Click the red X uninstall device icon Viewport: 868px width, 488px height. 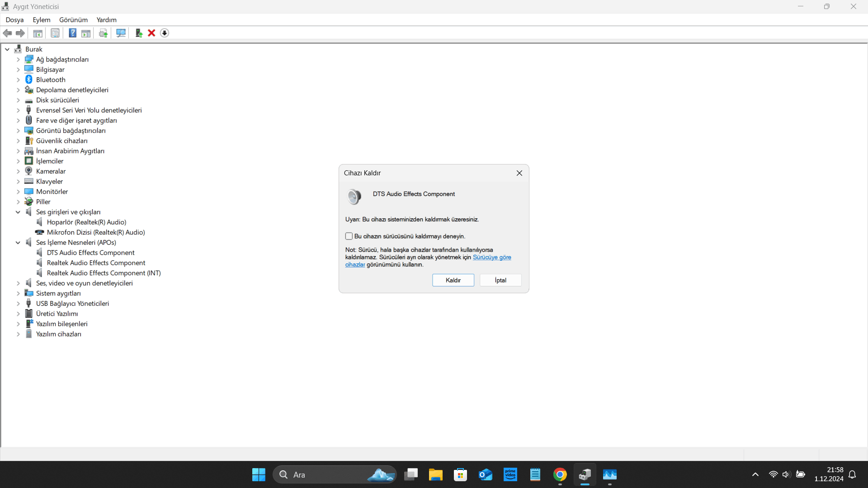point(151,33)
